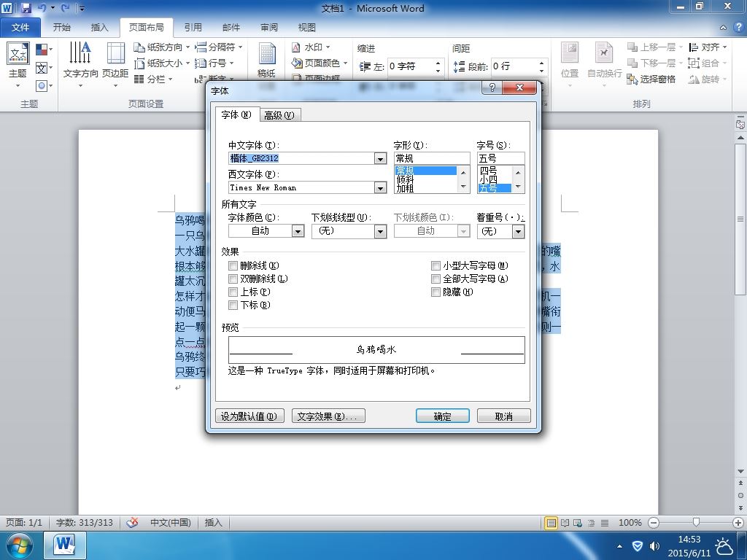Expand Font Color (字体颜色) dropdown
The height and width of the screenshot is (560, 747).
coord(298,231)
